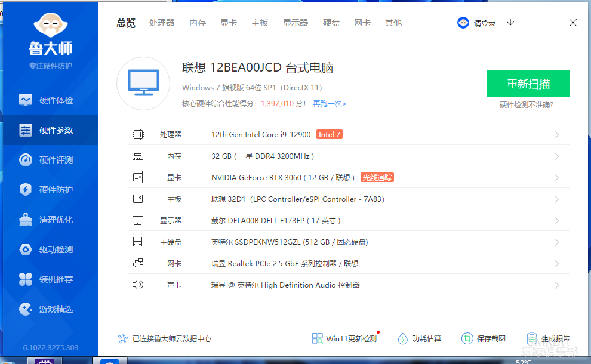Switch to the 网卡 tab
The image size is (591, 364).
point(362,23)
